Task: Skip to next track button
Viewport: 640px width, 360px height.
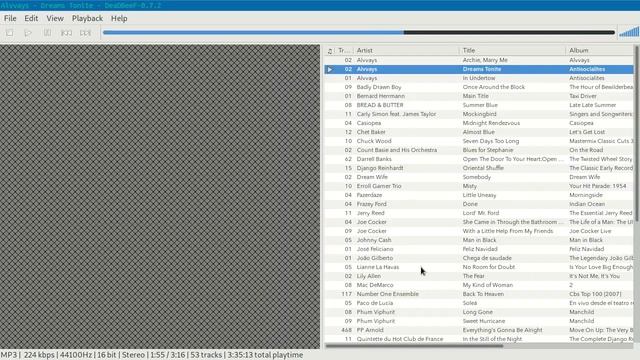Action: coord(85,33)
